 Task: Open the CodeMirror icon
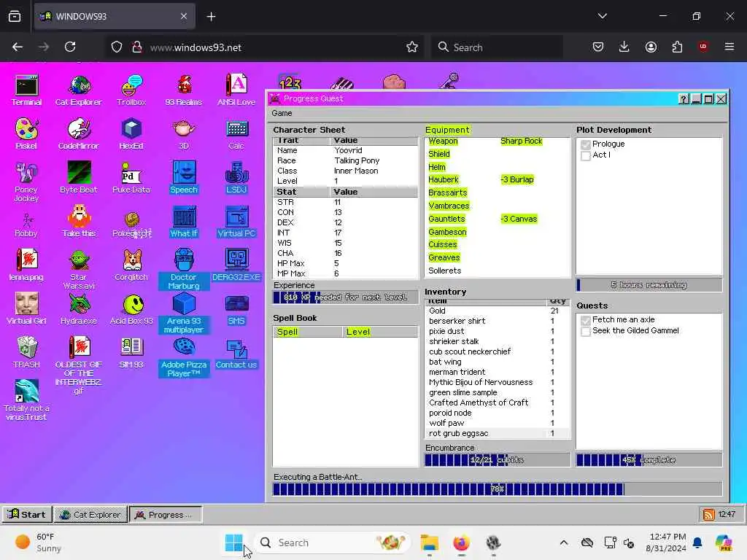tap(79, 134)
